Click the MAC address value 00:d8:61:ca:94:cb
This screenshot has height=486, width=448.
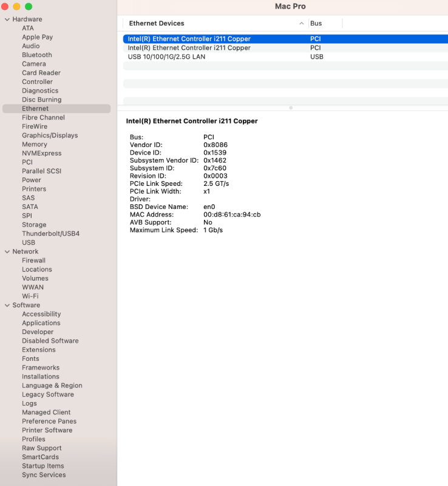coord(232,215)
